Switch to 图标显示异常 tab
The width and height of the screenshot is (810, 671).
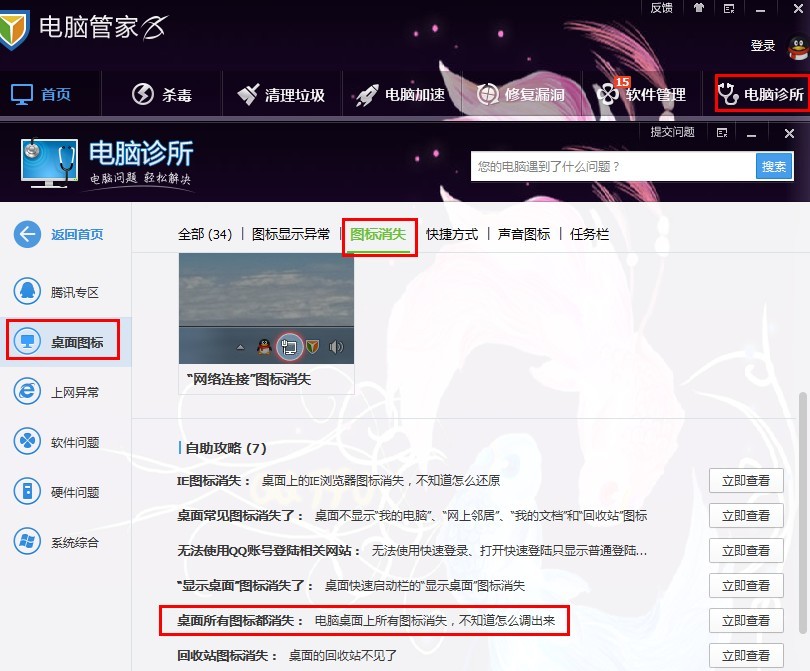pos(291,235)
